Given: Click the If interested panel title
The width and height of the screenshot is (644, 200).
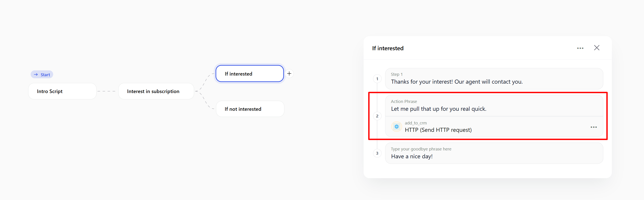Looking at the screenshot, I should pos(388,48).
